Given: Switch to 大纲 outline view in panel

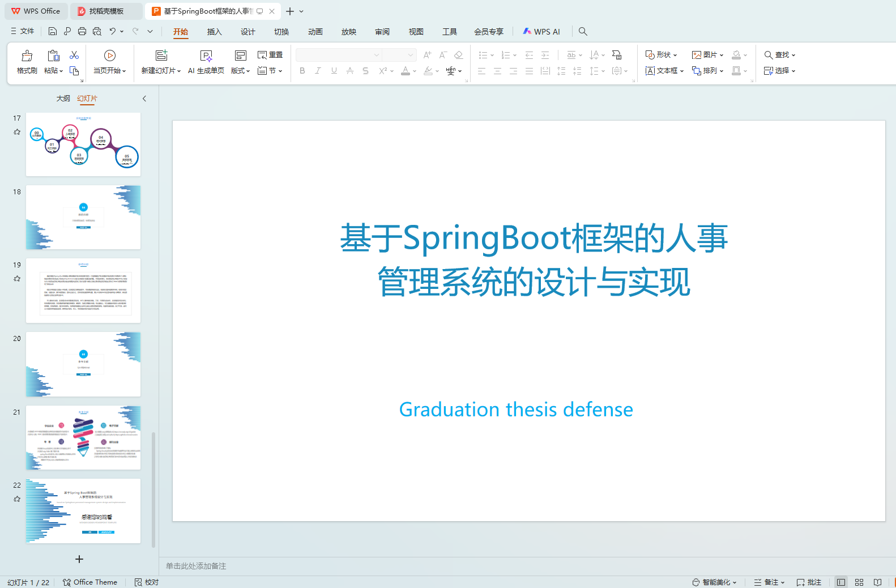Looking at the screenshot, I should pyautogui.click(x=63, y=99).
